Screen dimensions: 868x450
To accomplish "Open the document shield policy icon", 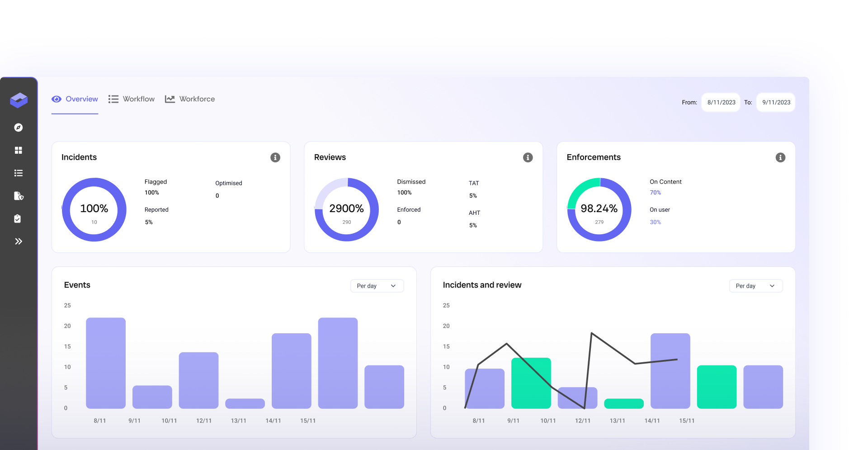I will (x=19, y=196).
